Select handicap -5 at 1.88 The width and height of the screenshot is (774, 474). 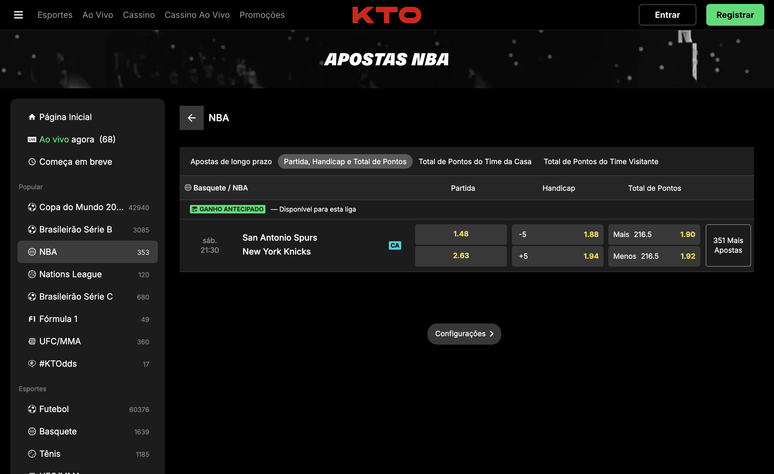click(557, 235)
